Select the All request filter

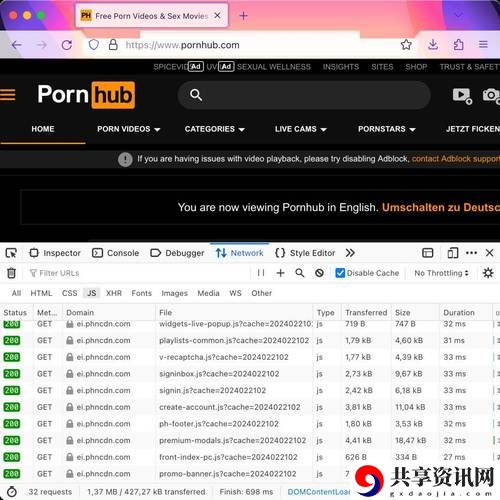[16, 293]
